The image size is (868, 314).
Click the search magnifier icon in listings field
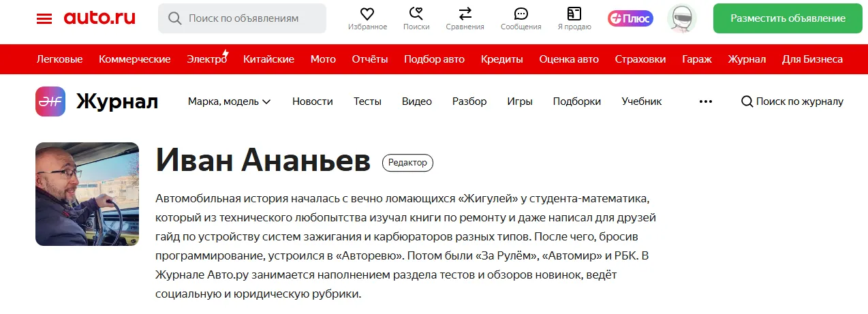(x=174, y=18)
